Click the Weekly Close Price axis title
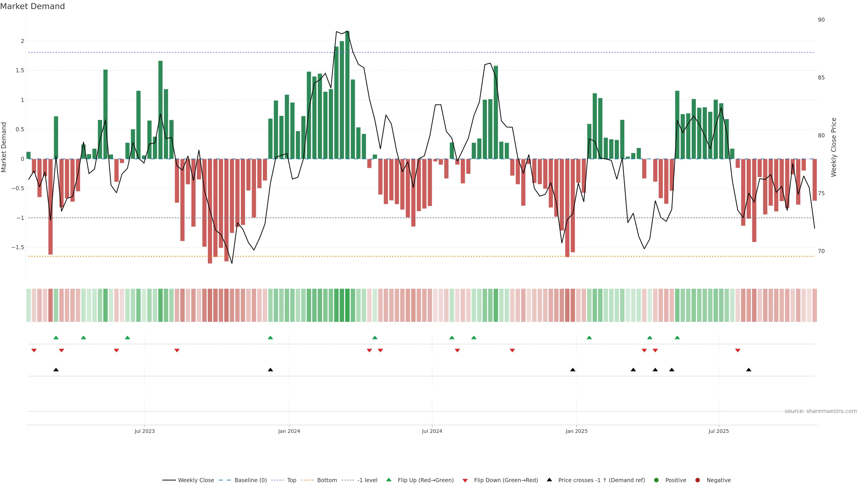868x488 pixels. click(x=834, y=147)
